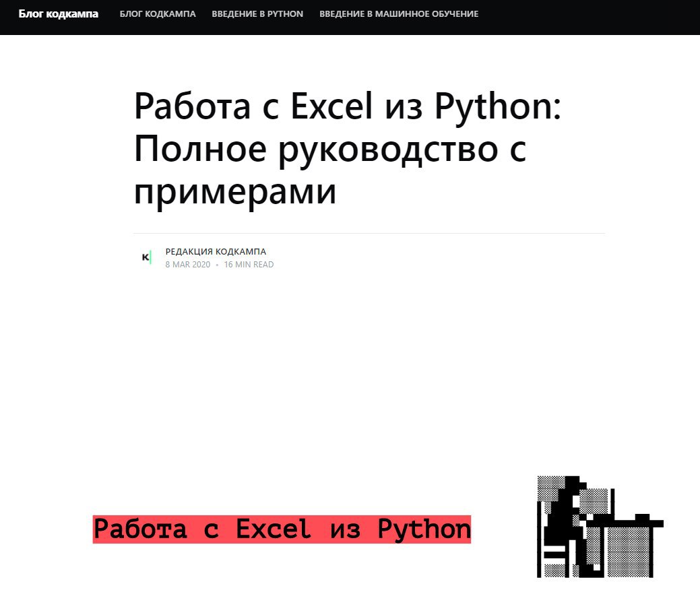This screenshot has width=700, height=590.
Task: Open the РЕДАКЦИЯ КОДКАМПА author link
Action: coord(216,252)
